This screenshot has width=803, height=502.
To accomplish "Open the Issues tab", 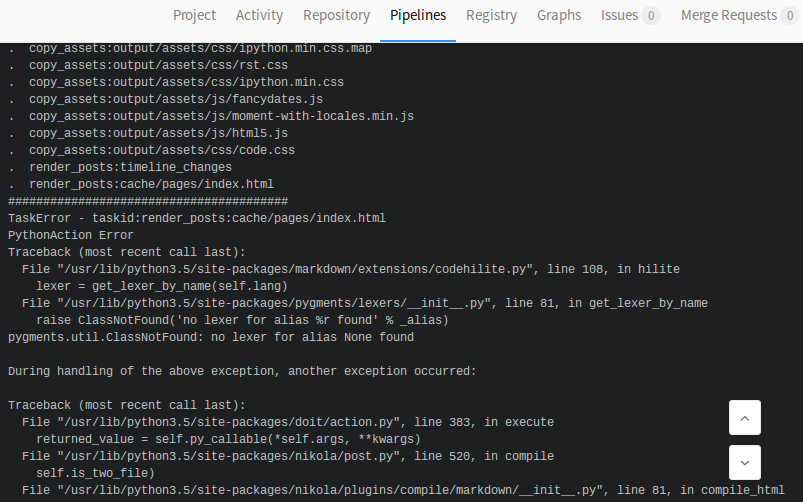I will 630,15.
